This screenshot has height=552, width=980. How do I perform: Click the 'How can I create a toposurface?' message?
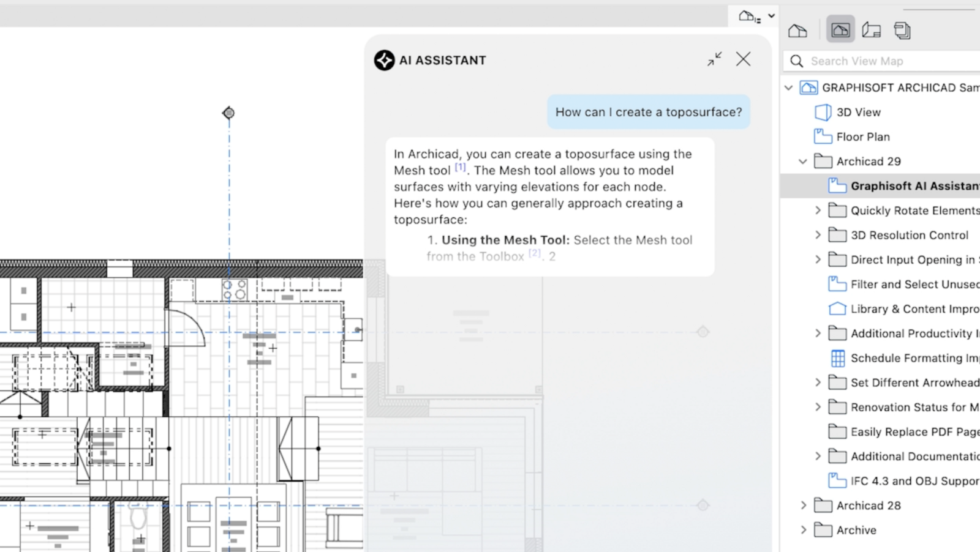tap(649, 112)
